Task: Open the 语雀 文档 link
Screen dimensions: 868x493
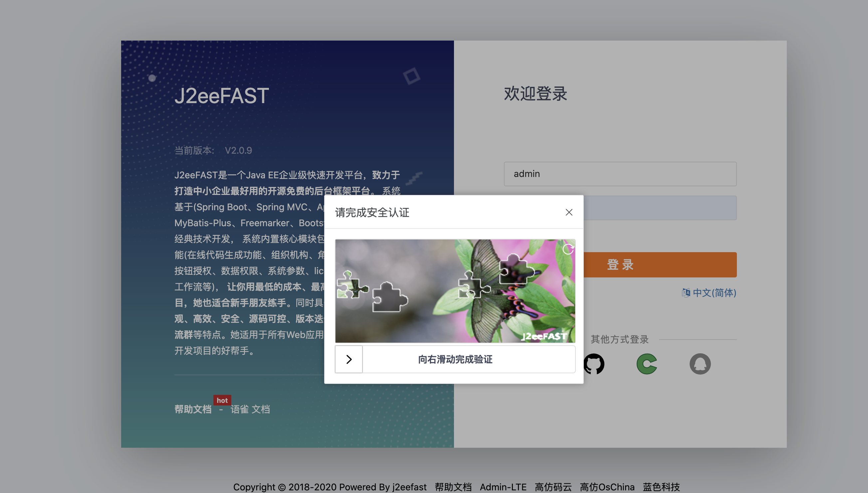Action: tap(250, 410)
